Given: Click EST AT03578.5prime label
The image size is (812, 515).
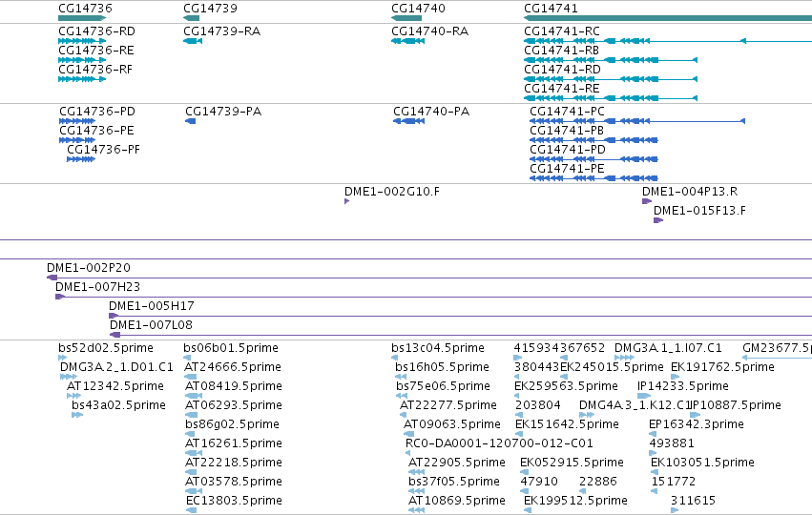Looking at the screenshot, I should (234, 482).
